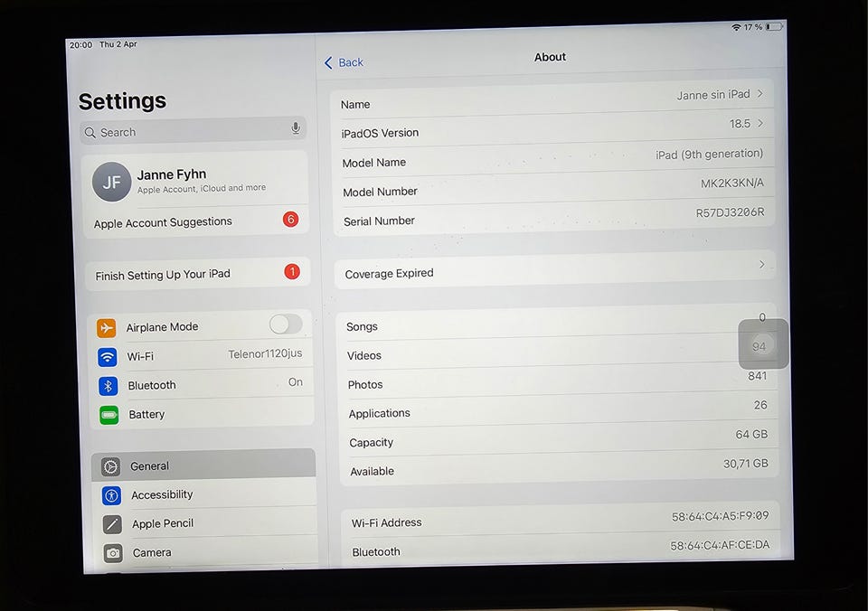Tap the Videos row label
This screenshot has height=611, width=868.
[x=364, y=355]
